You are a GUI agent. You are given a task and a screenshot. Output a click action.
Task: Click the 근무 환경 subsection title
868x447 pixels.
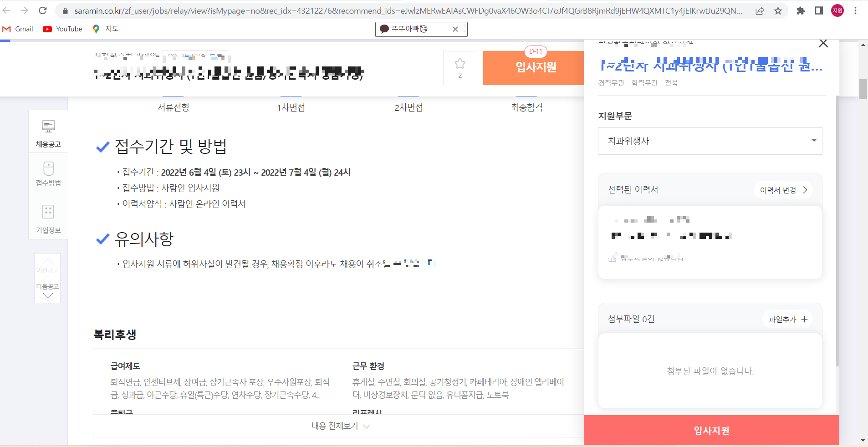368,366
